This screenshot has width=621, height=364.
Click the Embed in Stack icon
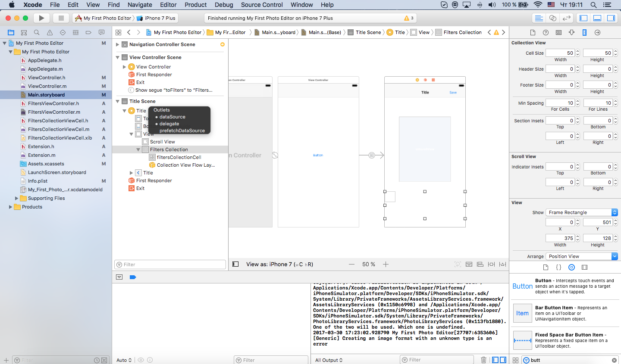(469, 264)
